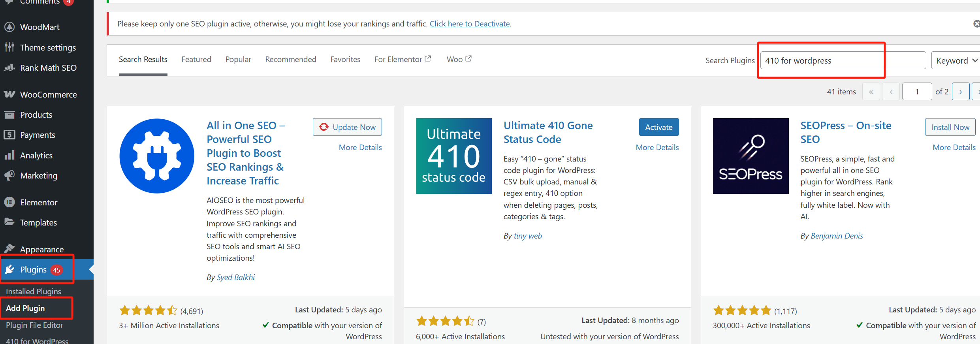Viewport: 980px width, 344px height.
Task: Dismiss the SEO plugin warning notice
Action: [976, 24]
